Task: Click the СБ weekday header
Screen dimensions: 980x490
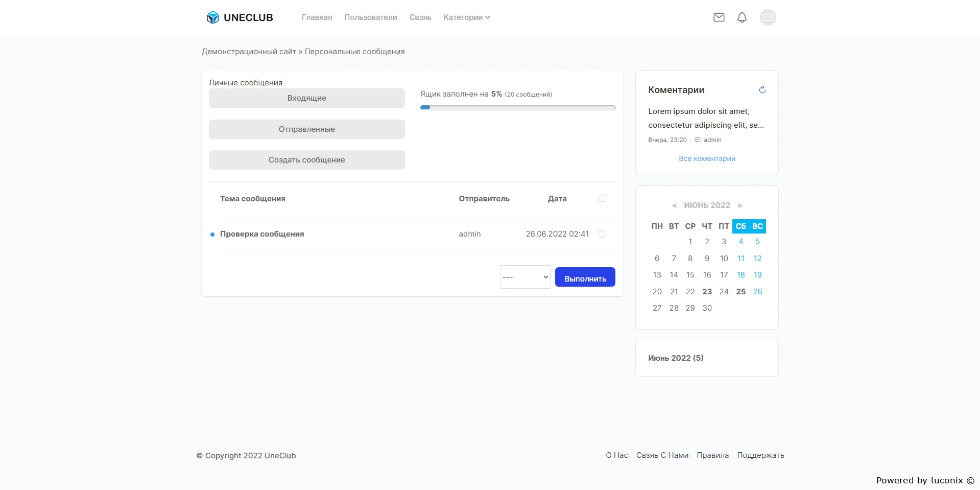Action: tap(741, 226)
